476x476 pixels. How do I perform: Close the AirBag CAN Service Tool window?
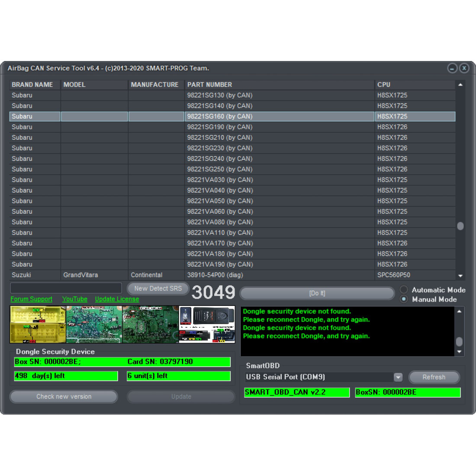tap(464, 68)
